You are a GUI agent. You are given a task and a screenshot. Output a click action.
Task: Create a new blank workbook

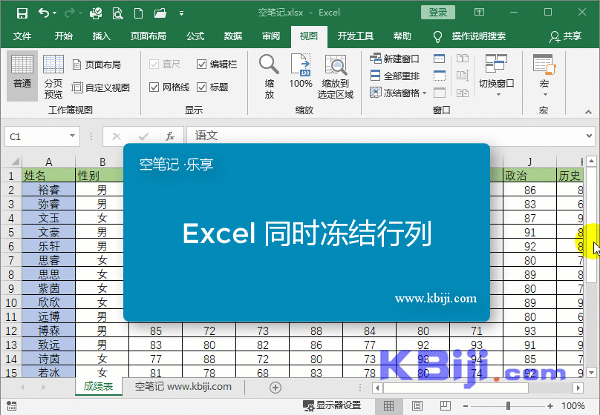(x=139, y=13)
